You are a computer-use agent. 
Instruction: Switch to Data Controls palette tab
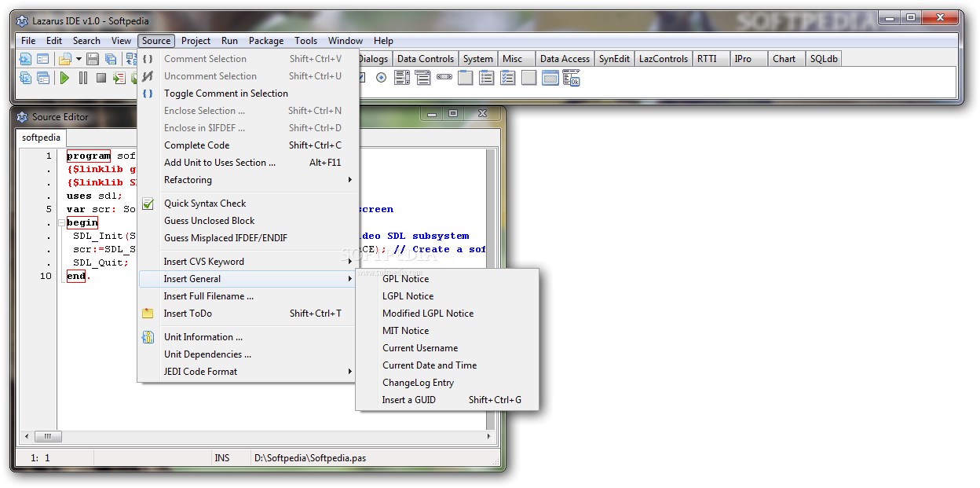426,59
